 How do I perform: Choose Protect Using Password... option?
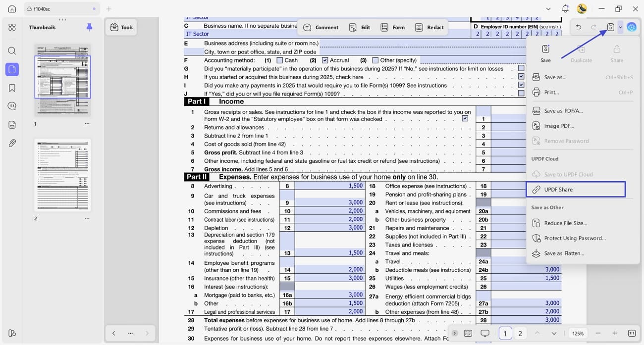(582, 238)
